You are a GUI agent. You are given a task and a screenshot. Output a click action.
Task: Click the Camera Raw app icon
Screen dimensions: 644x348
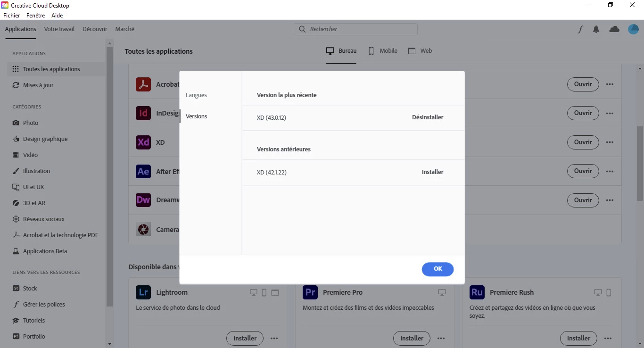pyautogui.click(x=143, y=229)
